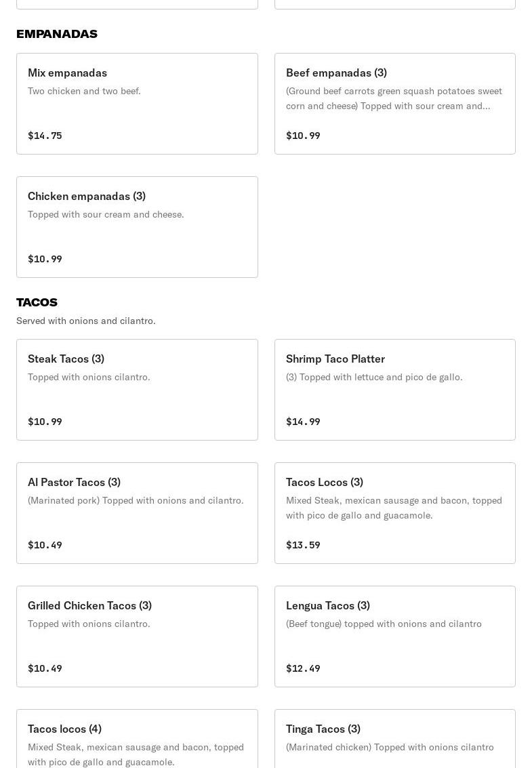Select the Tacos locos (4) card
The image size is (532, 768).
click(x=137, y=739)
